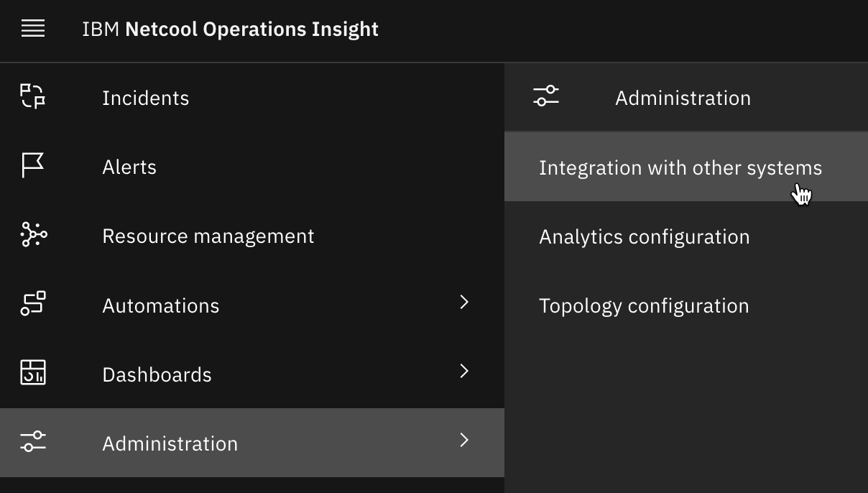
Task: Click the Resource management topology icon
Action: click(33, 234)
